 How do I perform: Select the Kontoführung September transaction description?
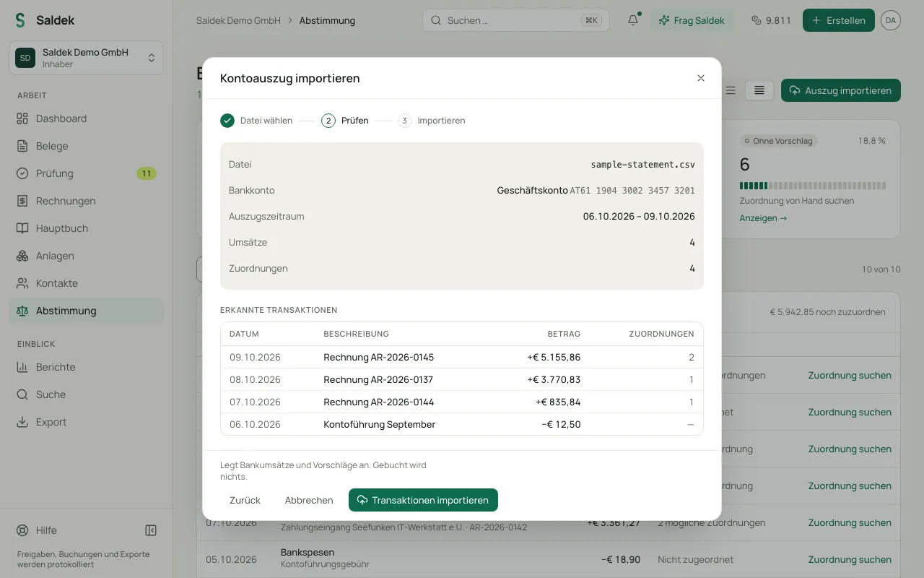(380, 424)
